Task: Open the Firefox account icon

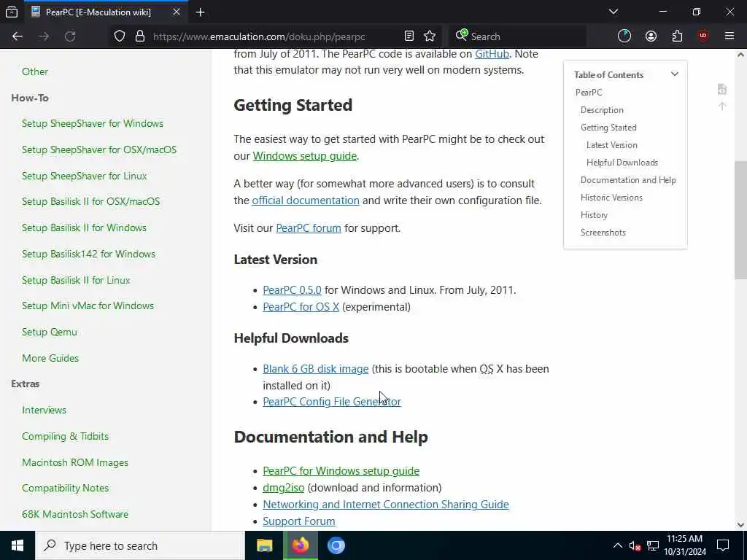Action: [651, 36]
